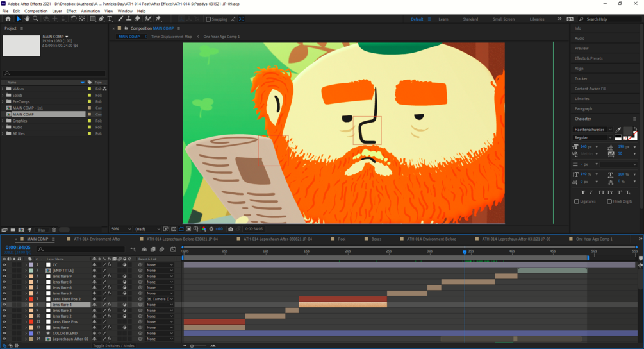This screenshot has width=644, height=349.
Task: Open the Graph Editor icon
Action: tap(173, 249)
